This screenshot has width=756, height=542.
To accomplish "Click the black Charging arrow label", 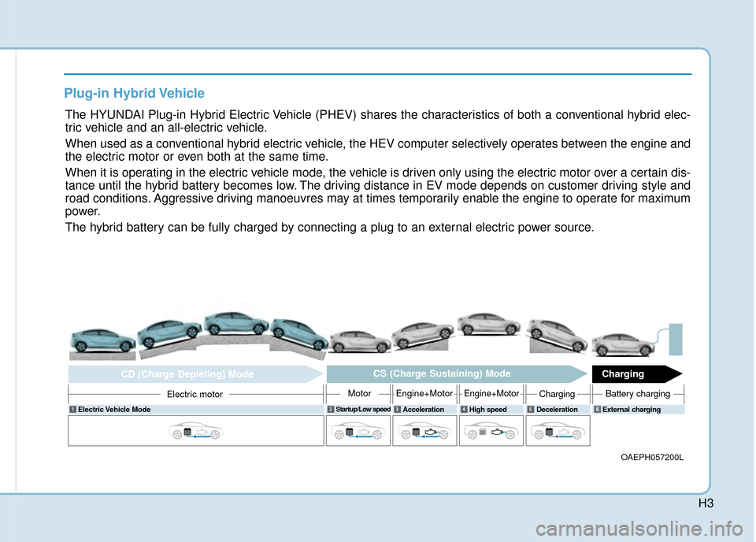I will pyautogui.click(x=637, y=373).
